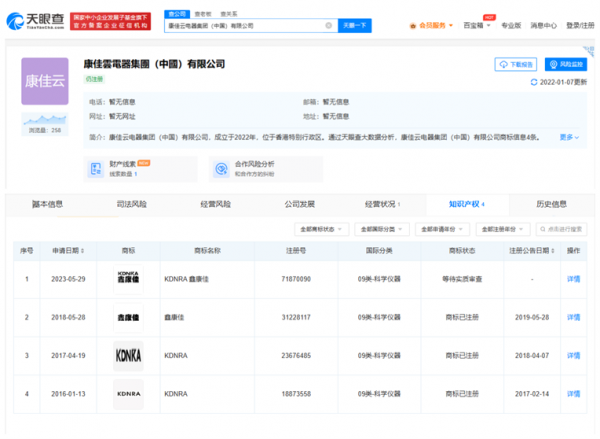Expand company intro with 更多

569,137
